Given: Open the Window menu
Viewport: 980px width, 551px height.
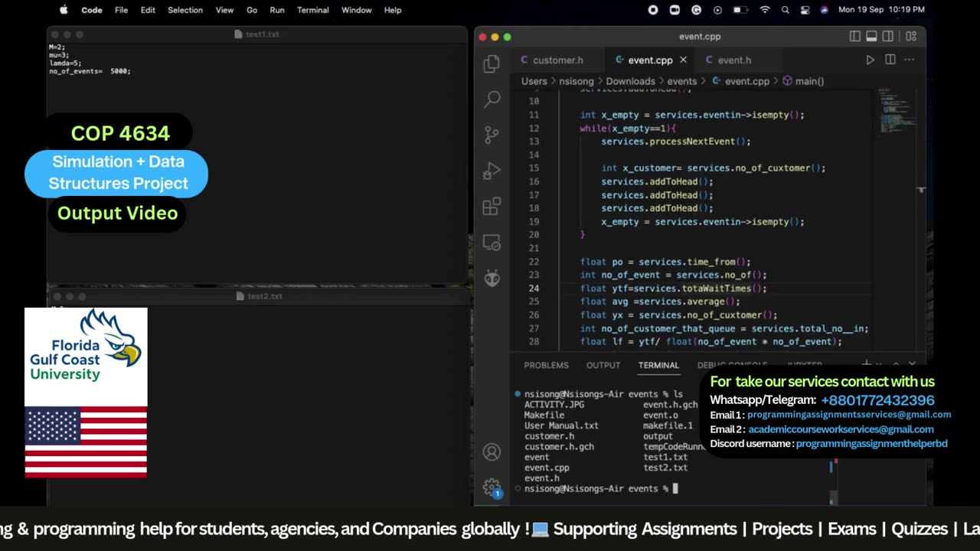Looking at the screenshot, I should (x=356, y=10).
